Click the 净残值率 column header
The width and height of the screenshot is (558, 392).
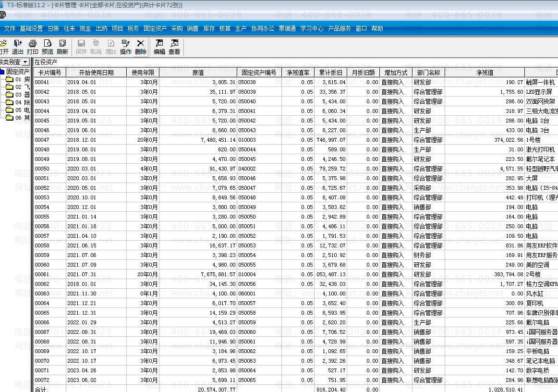[298, 73]
